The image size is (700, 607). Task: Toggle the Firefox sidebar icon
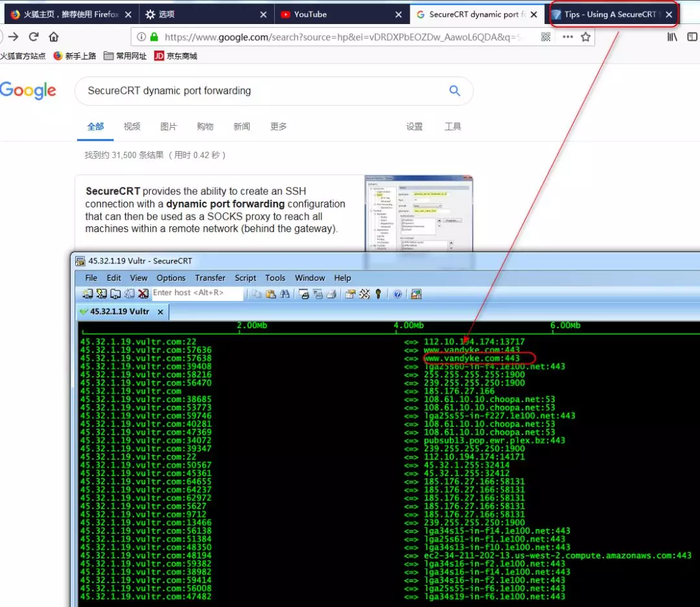click(692, 36)
